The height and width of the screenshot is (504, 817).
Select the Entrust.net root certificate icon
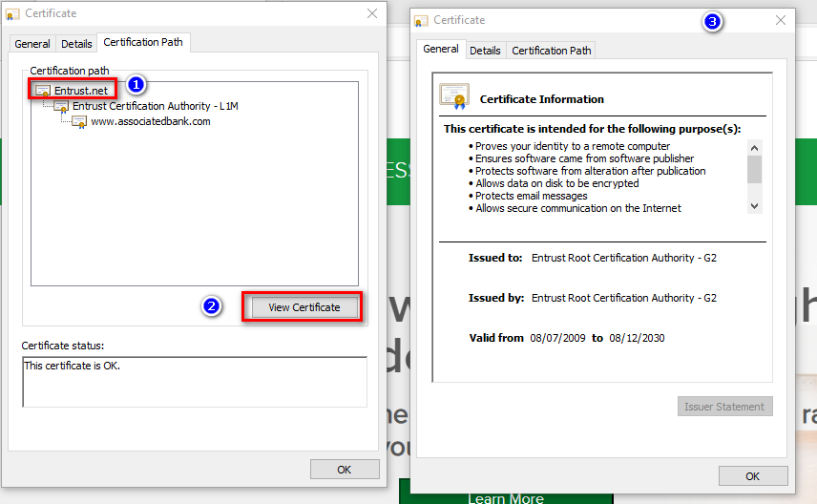[43, 91]
